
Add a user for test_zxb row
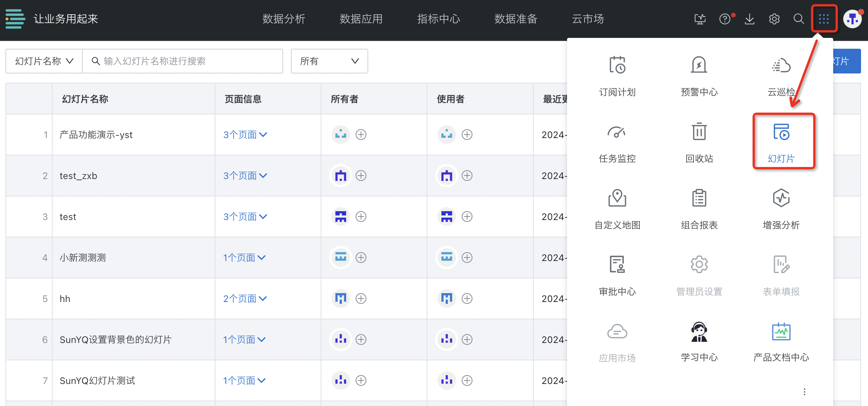(x=467, y=176)
